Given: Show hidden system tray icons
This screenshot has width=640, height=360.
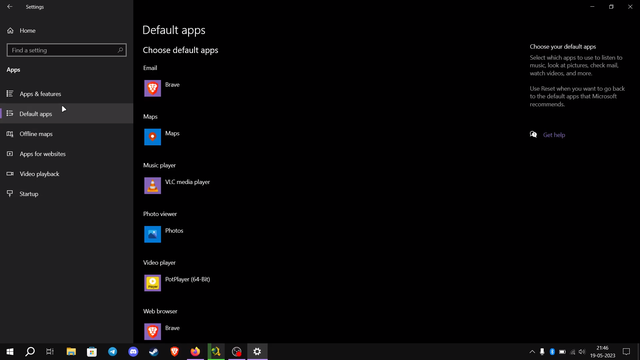Looking at the screenshot, I should coord(532,352).
